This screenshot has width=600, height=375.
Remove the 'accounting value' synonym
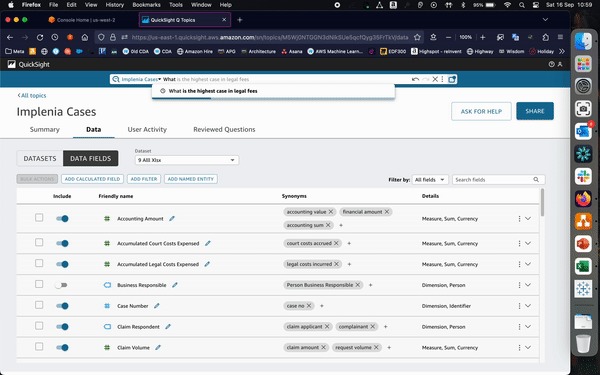(331, 212)
